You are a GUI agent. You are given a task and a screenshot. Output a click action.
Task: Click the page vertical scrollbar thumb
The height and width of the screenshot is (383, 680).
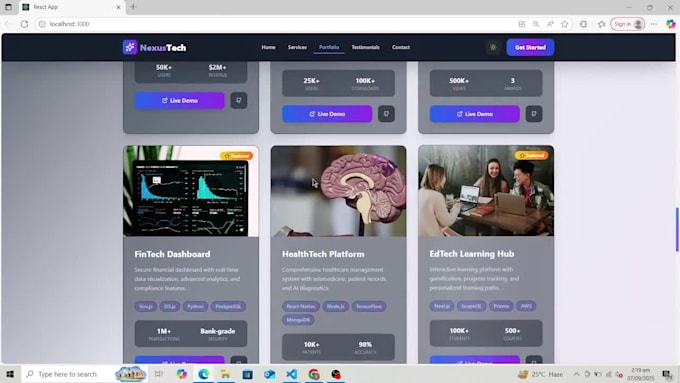pyautogui.click(x=677, y=229)
